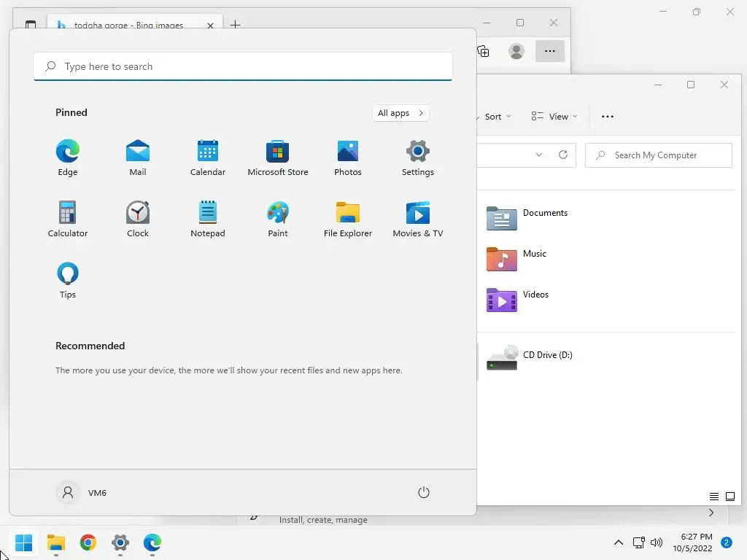Click the chevron arrow below File Explorer
Viewport: 747px width, 560px height.
pos(711,513)
